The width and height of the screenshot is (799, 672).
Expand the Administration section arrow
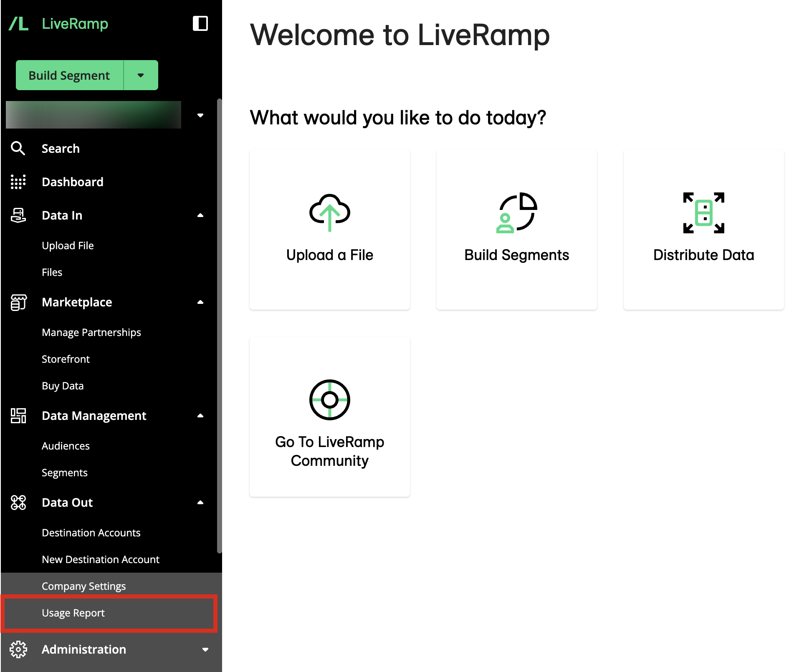pyautogui.click(x=205, y=649)
